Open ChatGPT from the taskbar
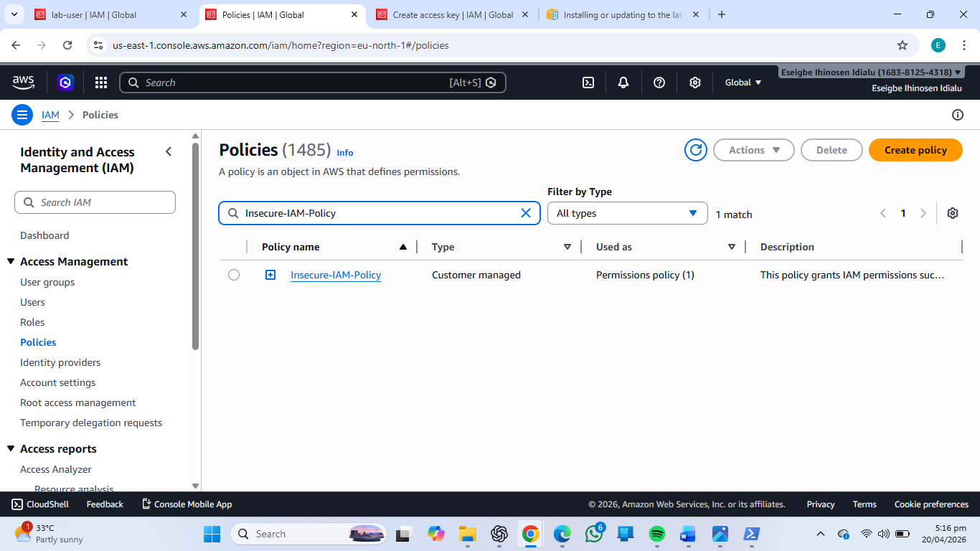 pyautogui.click(x=499, y=534)
